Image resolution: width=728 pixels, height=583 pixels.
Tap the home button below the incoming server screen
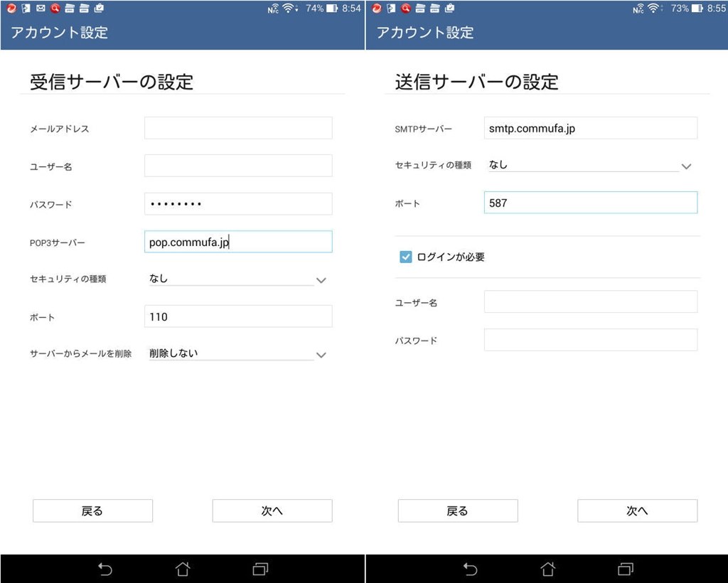182,569
